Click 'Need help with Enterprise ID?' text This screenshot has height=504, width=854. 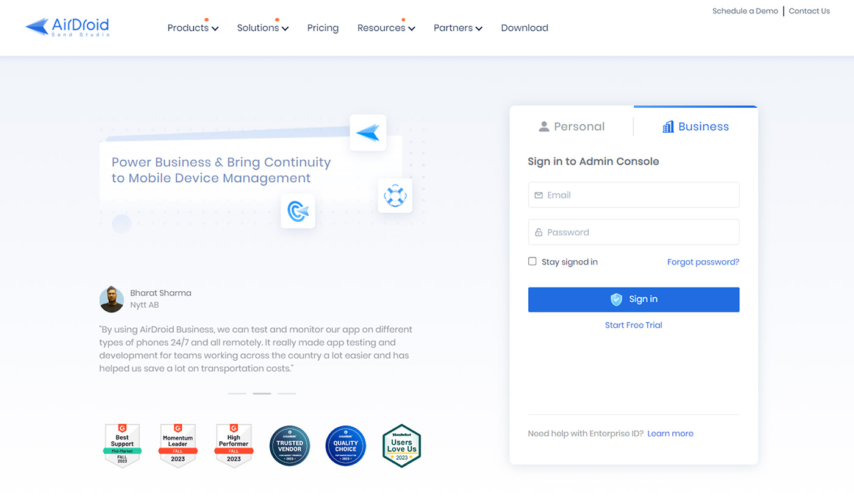coord(586,434)
